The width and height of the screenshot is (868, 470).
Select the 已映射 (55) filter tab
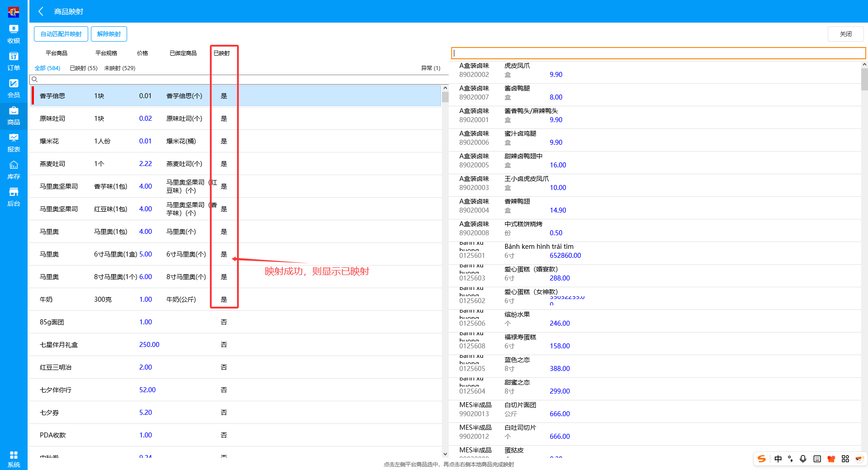pos(84,68)
